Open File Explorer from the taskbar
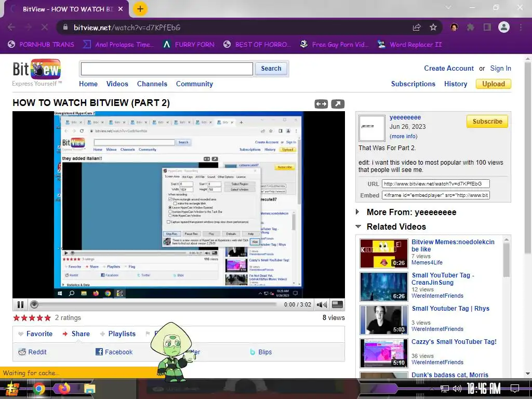532x399 pixels. tap(89, 389)
